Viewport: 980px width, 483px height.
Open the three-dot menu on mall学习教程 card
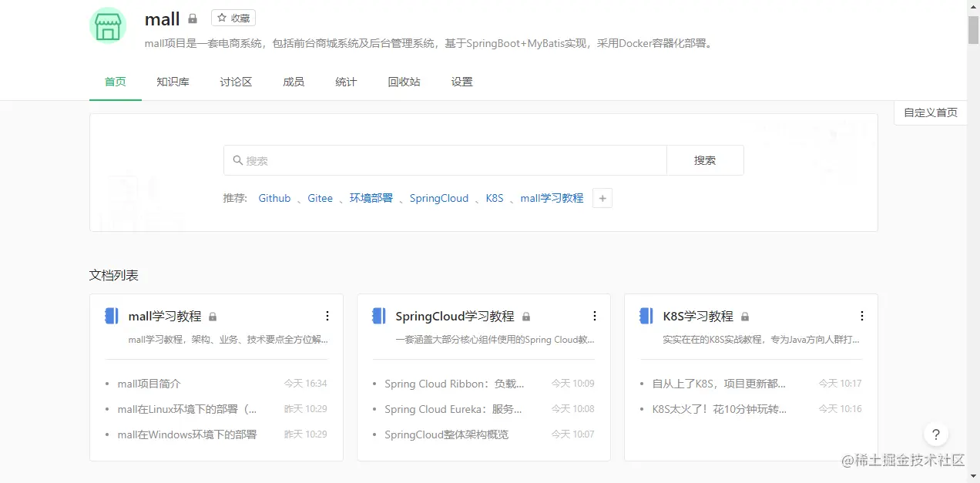(x=327, y=316)
